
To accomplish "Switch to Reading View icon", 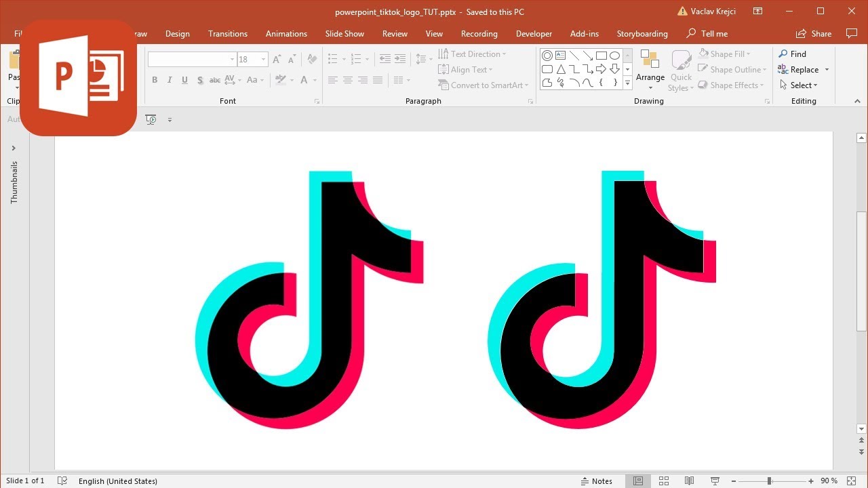I will [x=690, y=481].
